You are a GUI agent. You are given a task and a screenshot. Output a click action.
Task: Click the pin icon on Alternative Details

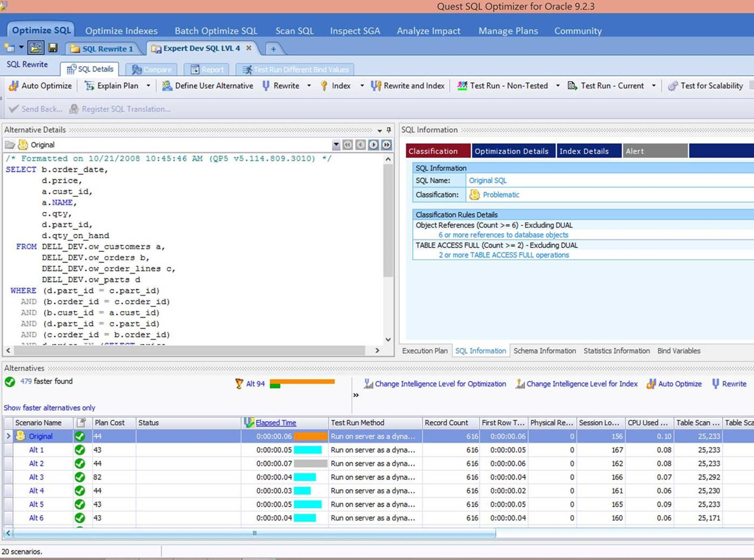389,130
